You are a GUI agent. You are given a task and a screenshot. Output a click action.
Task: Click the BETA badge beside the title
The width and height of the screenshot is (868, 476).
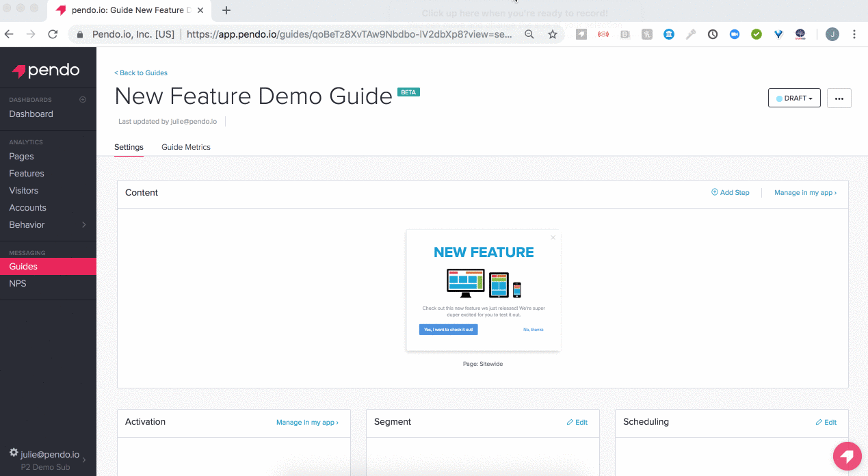pos(408,92)
